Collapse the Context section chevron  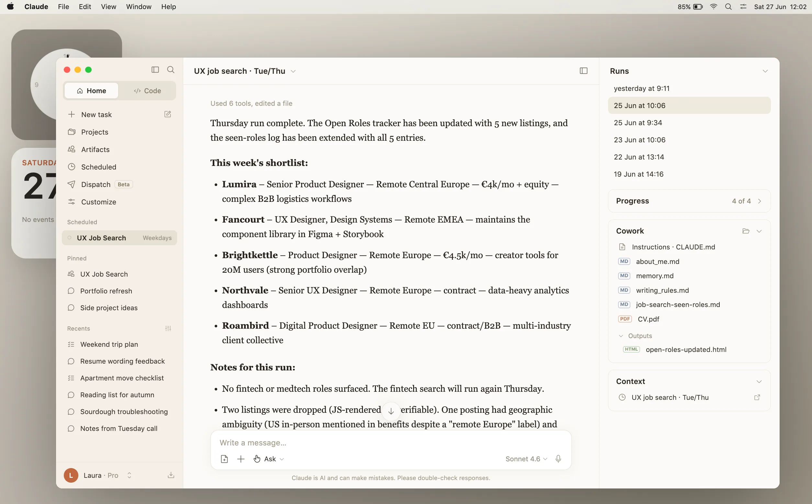click(x=759, y=381)
